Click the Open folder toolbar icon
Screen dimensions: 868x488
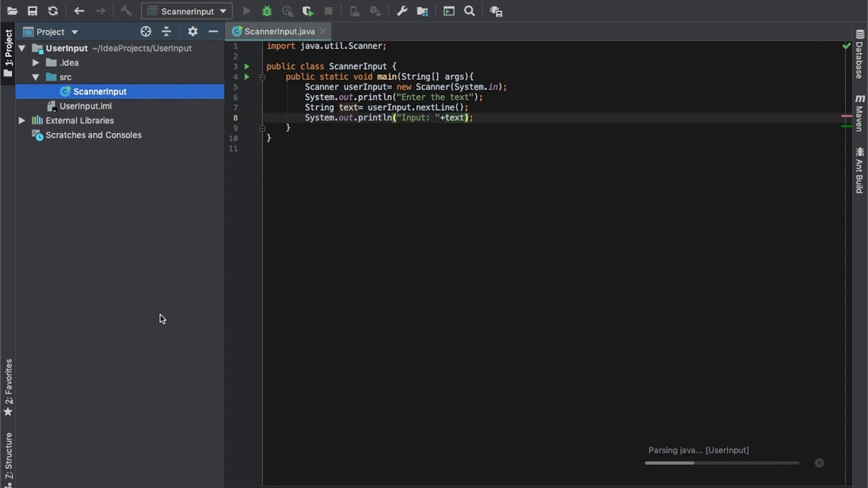(12, 11)
